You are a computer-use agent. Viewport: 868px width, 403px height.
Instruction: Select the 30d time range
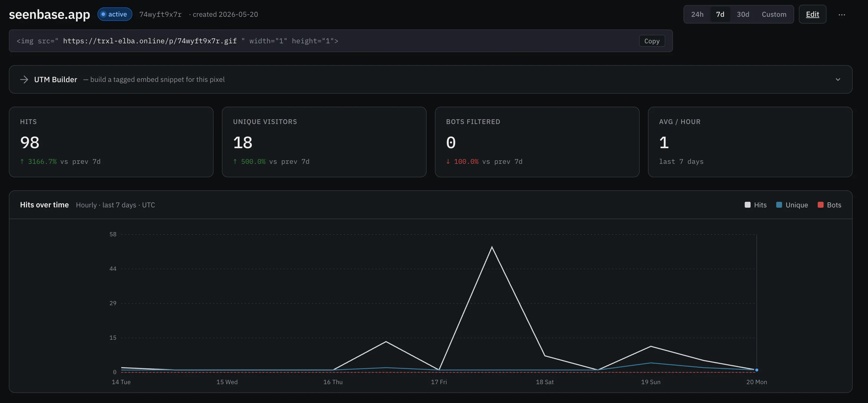pyautogui.click(x=743, y=14)
